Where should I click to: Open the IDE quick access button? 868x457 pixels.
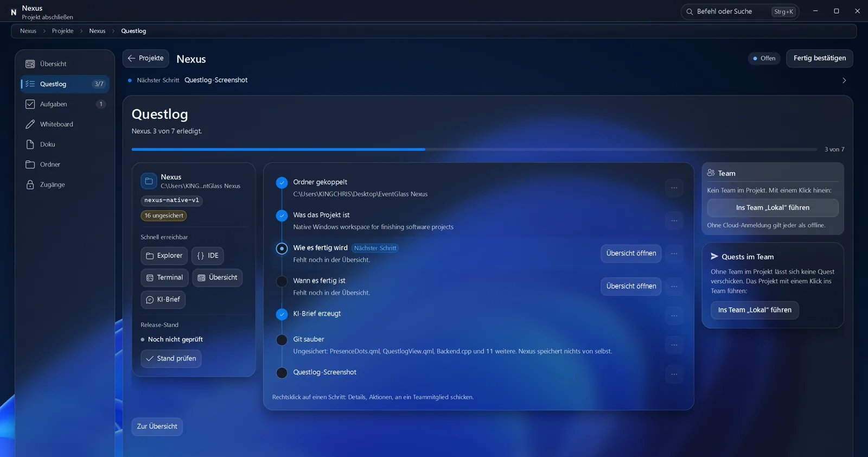tap(208, 256)
